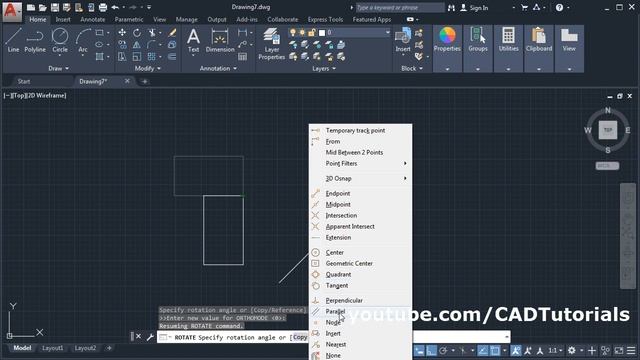Click the Move tool in Modify panel
This screenshot has width=640, height=360.
click(122, 33)
